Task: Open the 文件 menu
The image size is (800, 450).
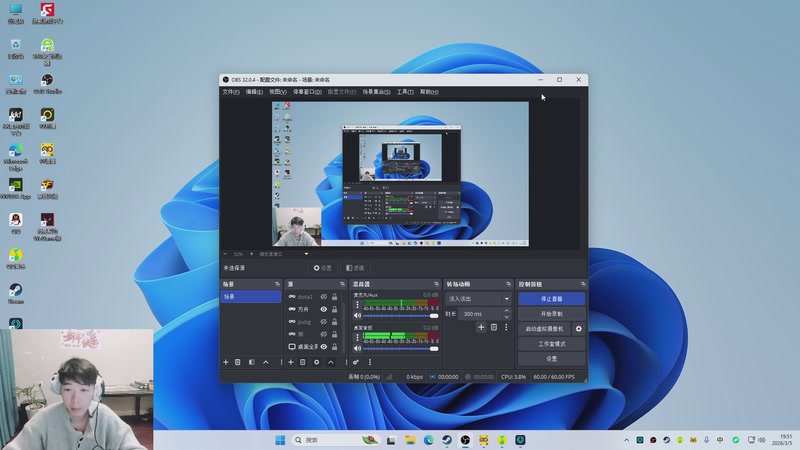Action: (x=231, y=92)
